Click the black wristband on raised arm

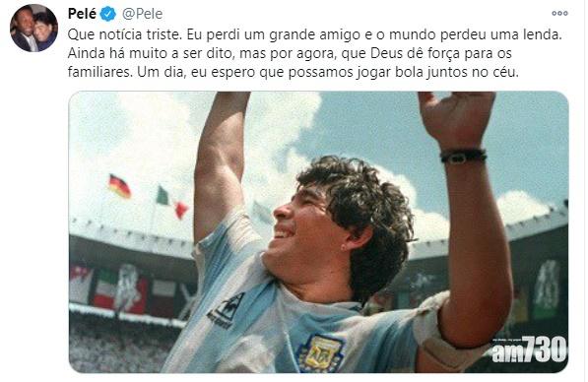click(x=464, y=156)
